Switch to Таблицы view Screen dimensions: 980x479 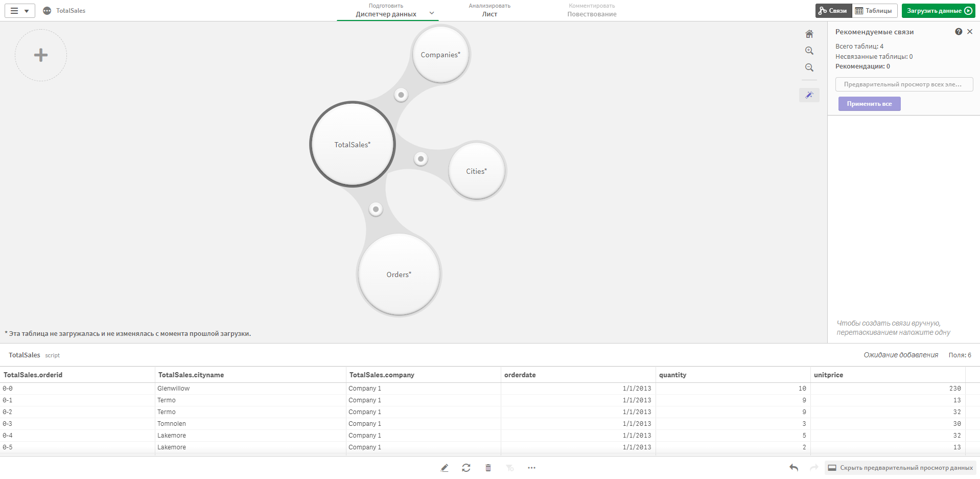874,11
